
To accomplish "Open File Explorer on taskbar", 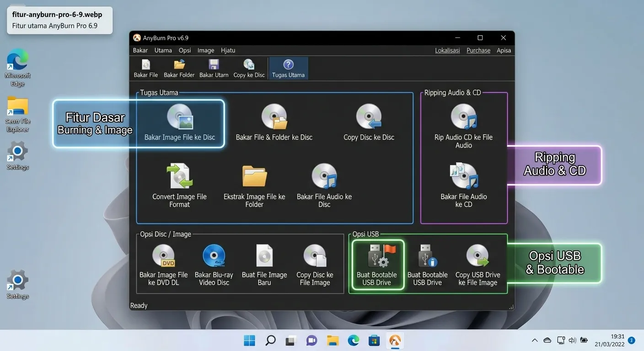I will (333, 340).
